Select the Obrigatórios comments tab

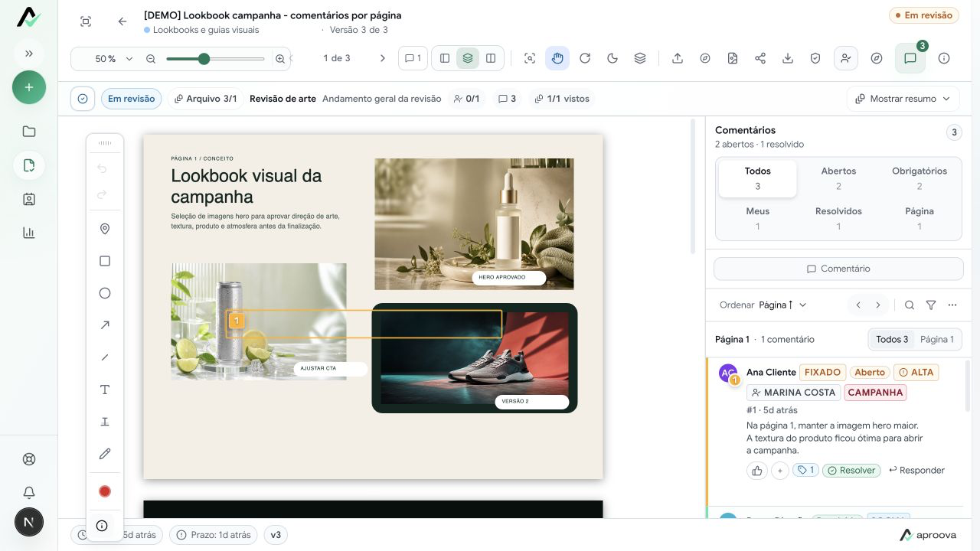(x=920, y=178)
